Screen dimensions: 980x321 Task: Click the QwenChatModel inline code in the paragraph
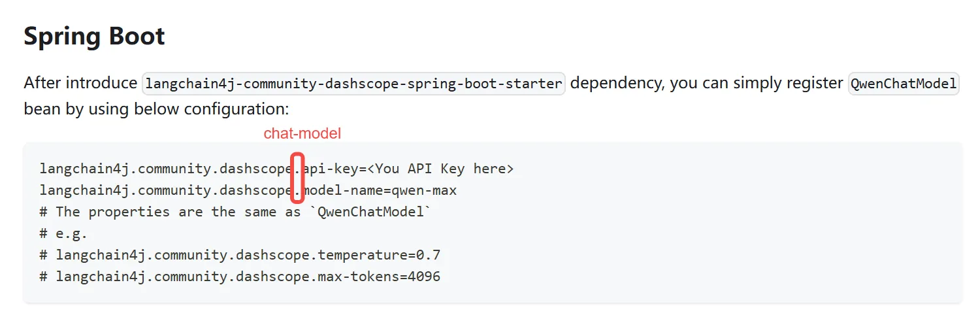(903, 84)
